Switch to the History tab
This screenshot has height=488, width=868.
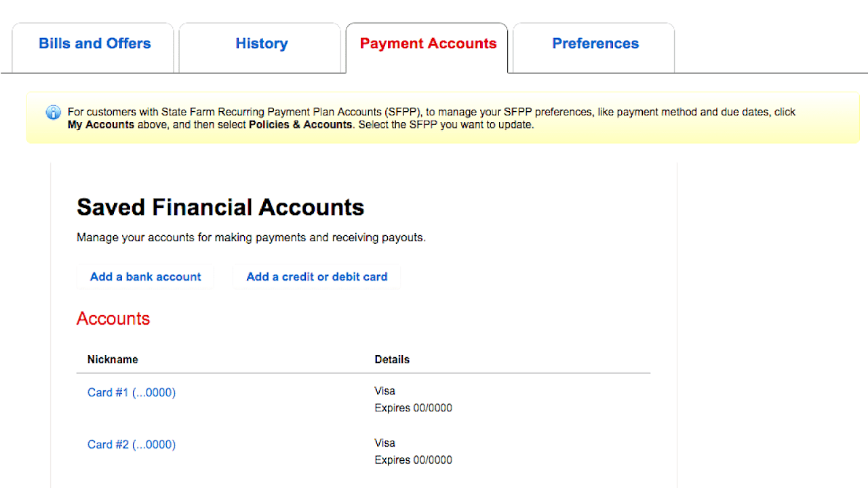[260, 47]
